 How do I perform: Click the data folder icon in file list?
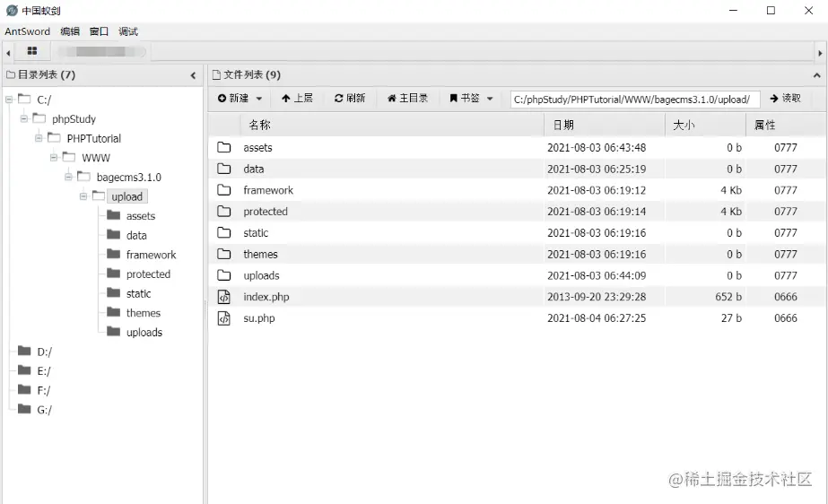coord(224,169)
